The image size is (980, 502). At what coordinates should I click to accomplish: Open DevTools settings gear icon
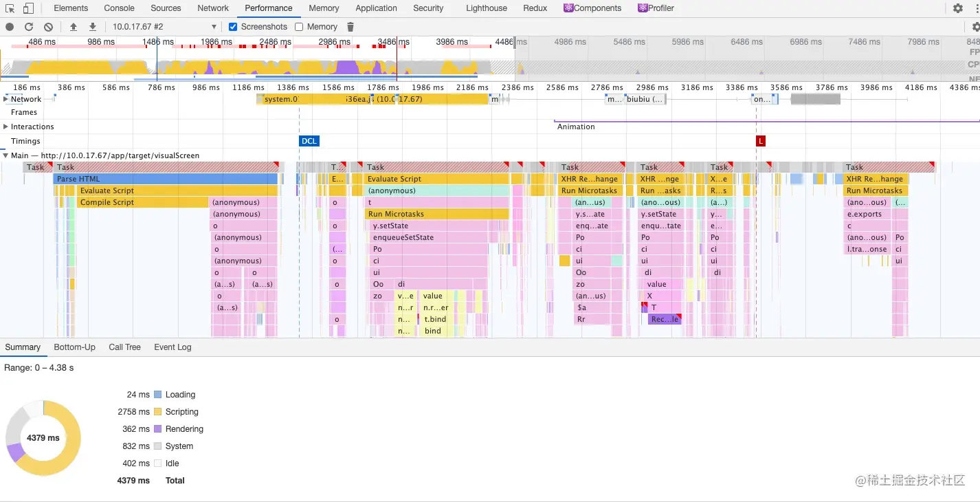(x=958, y=8)
